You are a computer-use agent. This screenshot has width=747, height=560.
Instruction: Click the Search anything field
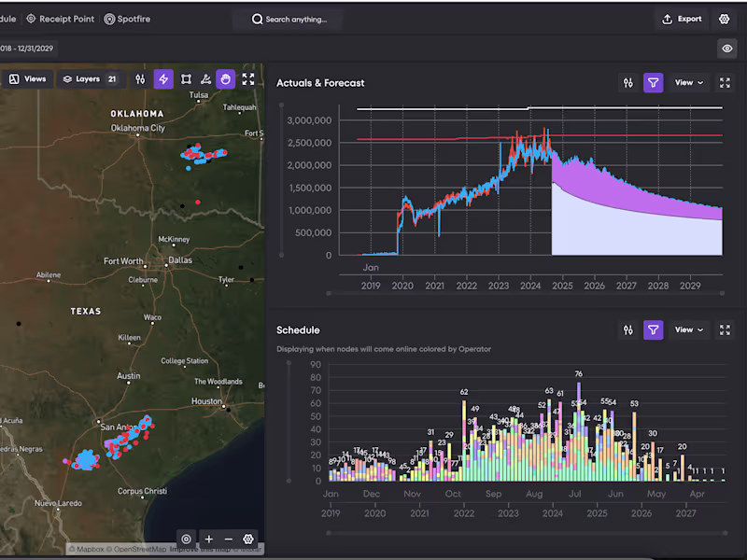tap(289, 19)
